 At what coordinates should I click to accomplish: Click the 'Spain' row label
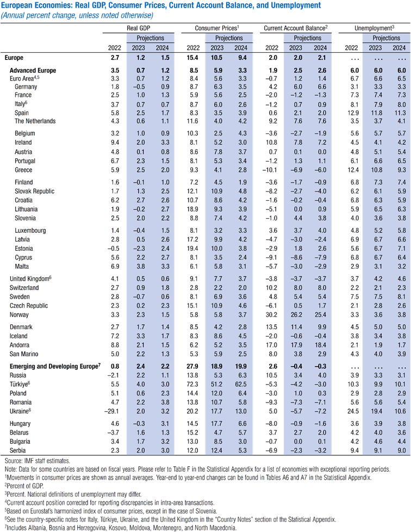(x=21, y=113)
